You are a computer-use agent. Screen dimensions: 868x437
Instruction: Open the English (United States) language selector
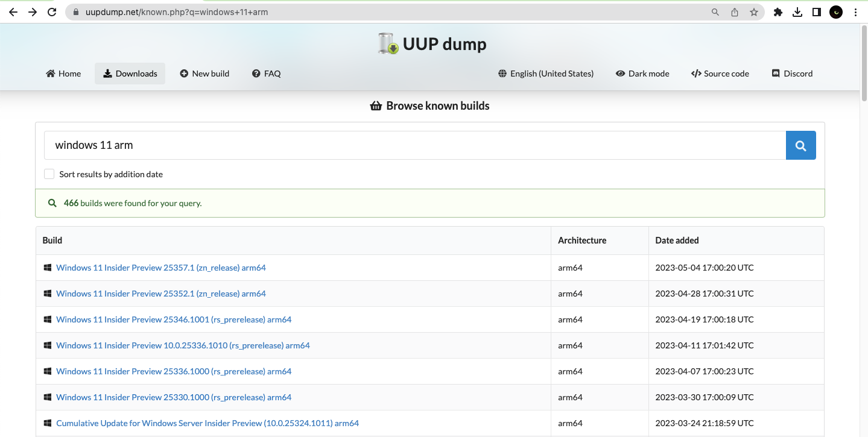546,74
